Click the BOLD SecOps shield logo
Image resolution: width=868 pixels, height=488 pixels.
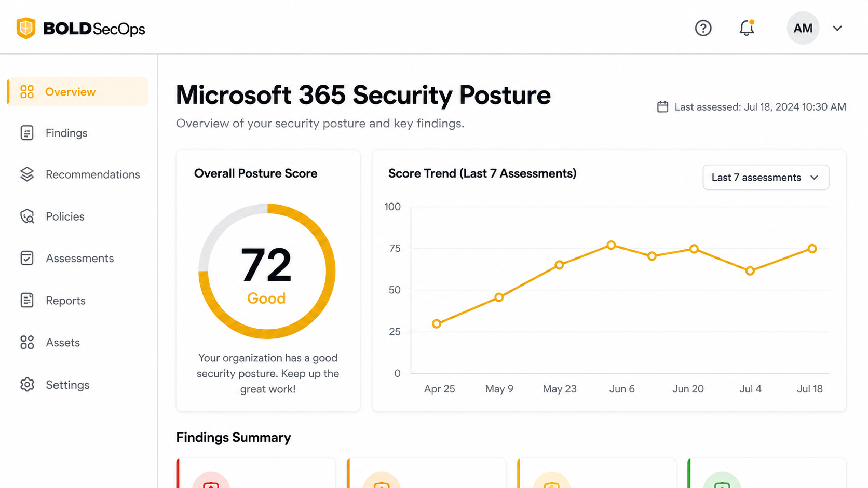(25, 28)
